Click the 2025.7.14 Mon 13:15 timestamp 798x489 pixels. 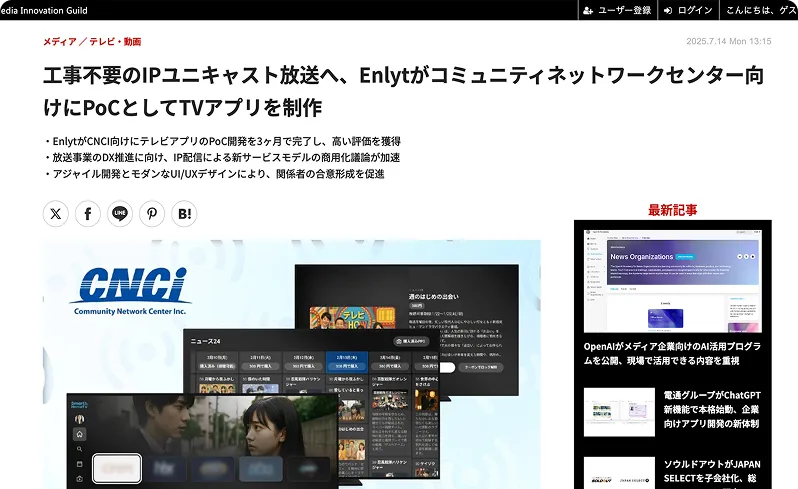[729, 41]
